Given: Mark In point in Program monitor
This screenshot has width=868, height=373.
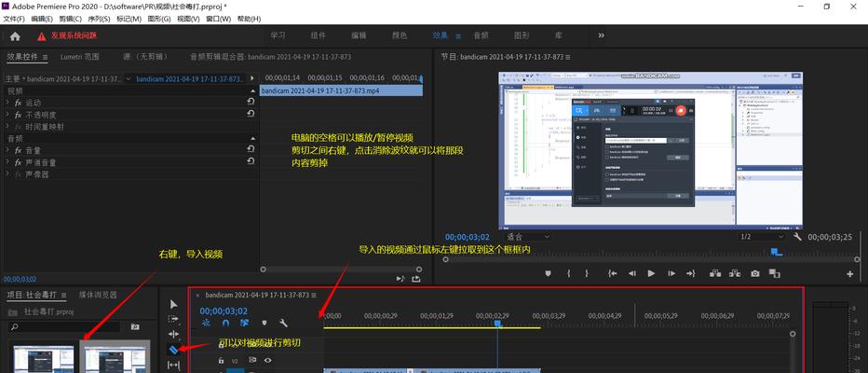Looking at the screenshot, I should (568, 273).
